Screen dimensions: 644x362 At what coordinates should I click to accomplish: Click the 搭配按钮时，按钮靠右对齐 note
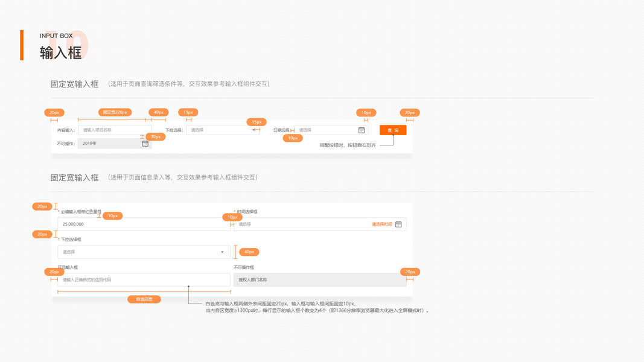[348, 145]
